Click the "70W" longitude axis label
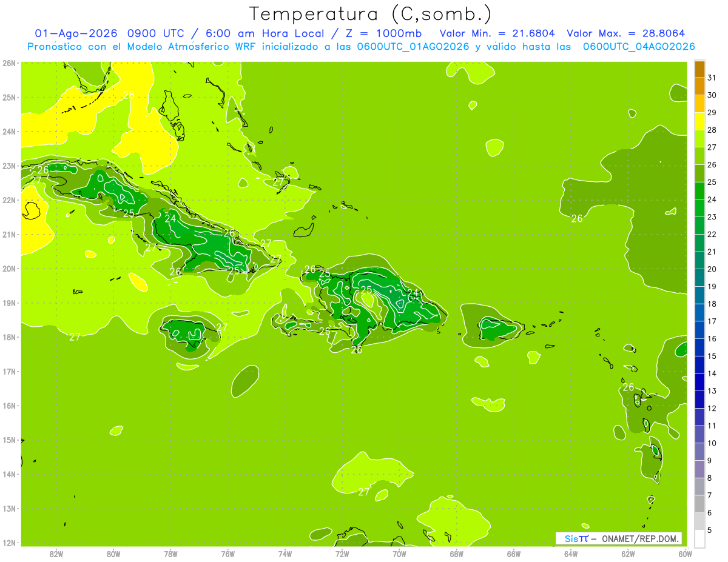Image resolution: width=728 pixels, height=562 pixels. click(399, 554)
